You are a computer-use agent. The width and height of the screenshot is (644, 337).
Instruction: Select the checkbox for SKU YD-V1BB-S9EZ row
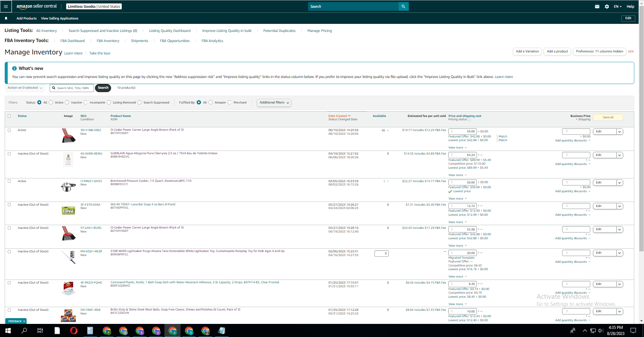(9, 130)
